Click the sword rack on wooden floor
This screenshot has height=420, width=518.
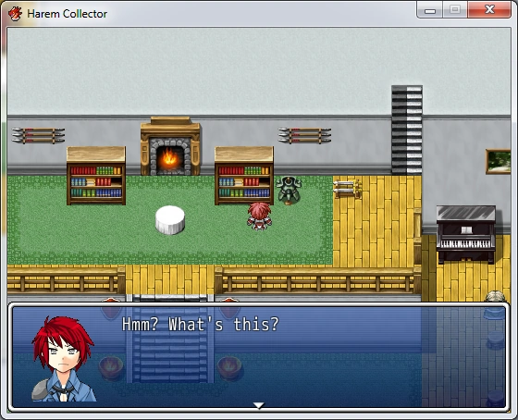pyautogui.click(x=347, y=189)
